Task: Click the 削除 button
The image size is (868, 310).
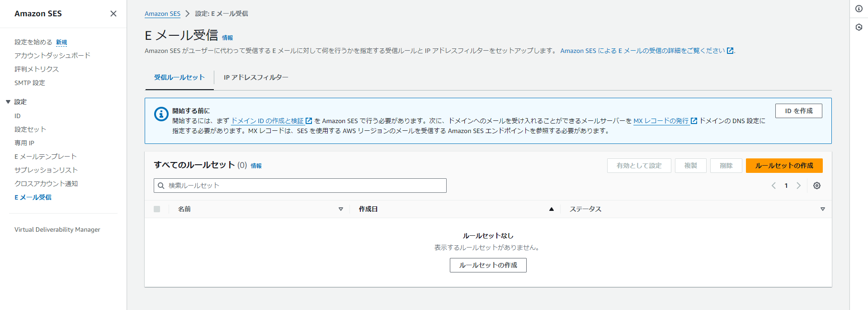Action: click(726, 166)
